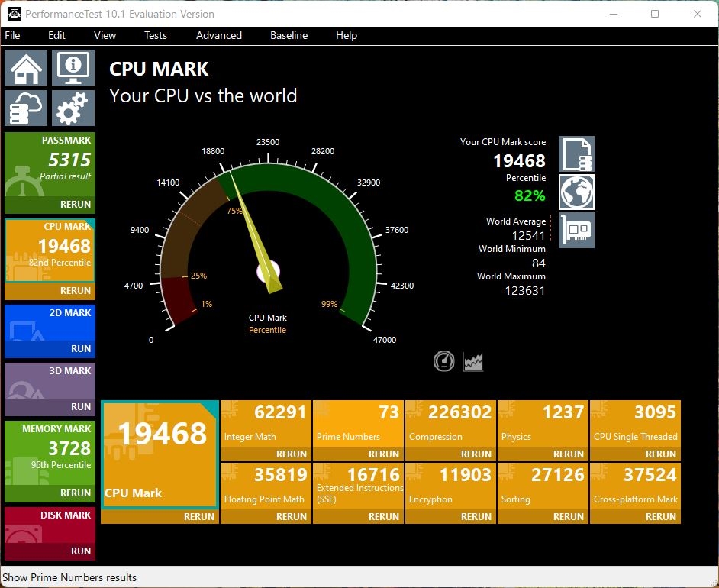Open the cloud baseline database icon
The height and width of the screenshot is (588, 719).
[x=26, y=108]
